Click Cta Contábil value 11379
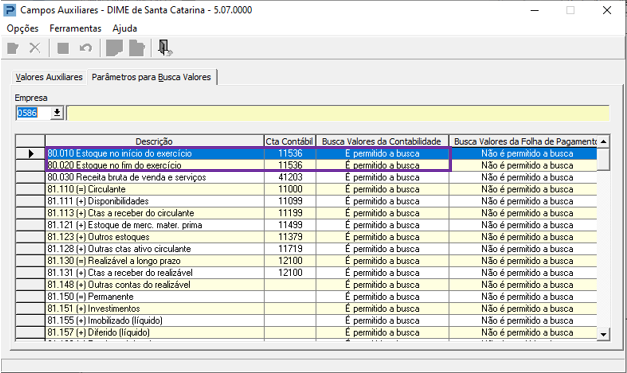627x373 pixels. click(290, 237)
